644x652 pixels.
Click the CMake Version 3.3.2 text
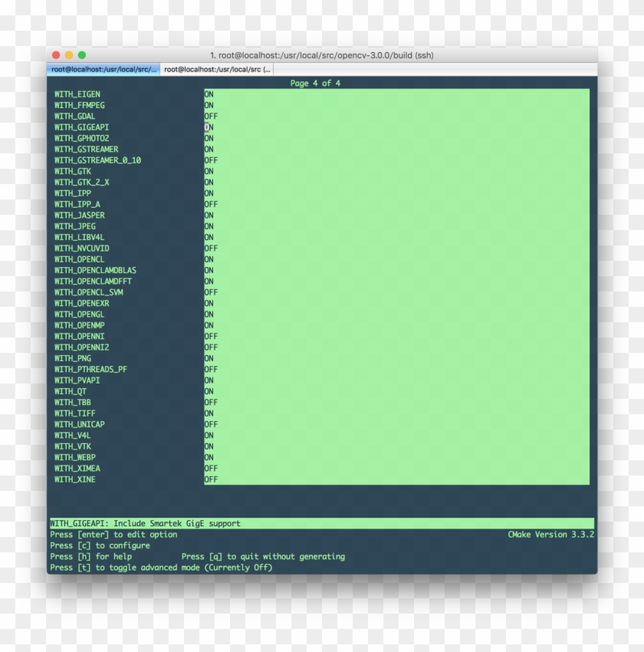[551, 535]
